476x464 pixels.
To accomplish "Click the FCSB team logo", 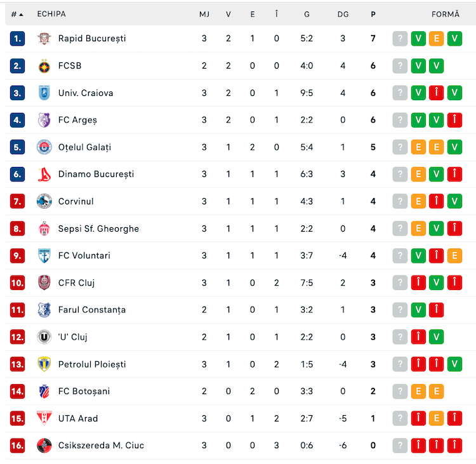I will [x=44, y=66].
